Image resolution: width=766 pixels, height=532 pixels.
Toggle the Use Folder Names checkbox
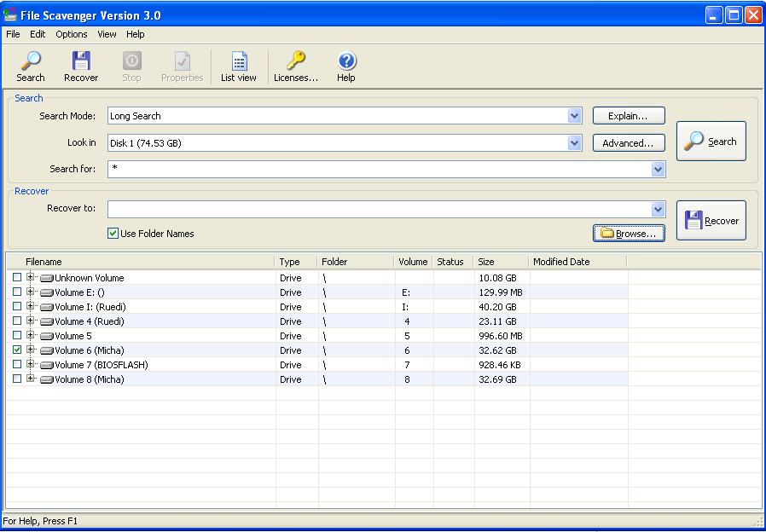[x=113, y=234]
